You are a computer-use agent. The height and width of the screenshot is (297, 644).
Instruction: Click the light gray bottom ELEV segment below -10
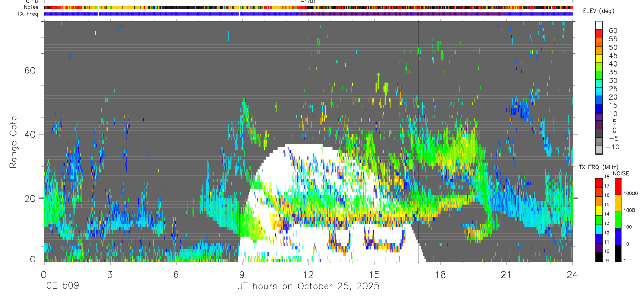coord(599,150)
